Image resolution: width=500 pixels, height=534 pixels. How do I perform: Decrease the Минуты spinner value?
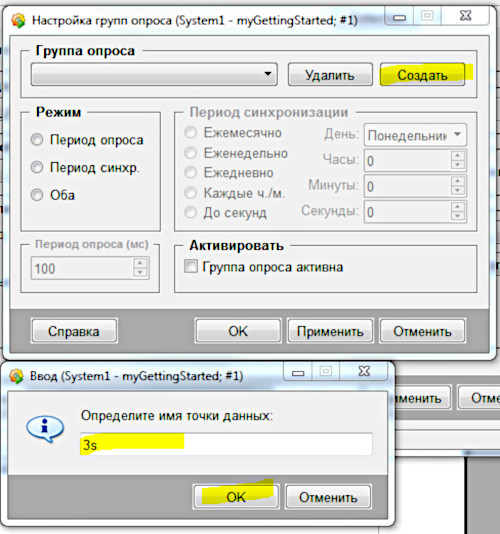tap(458, 191)
